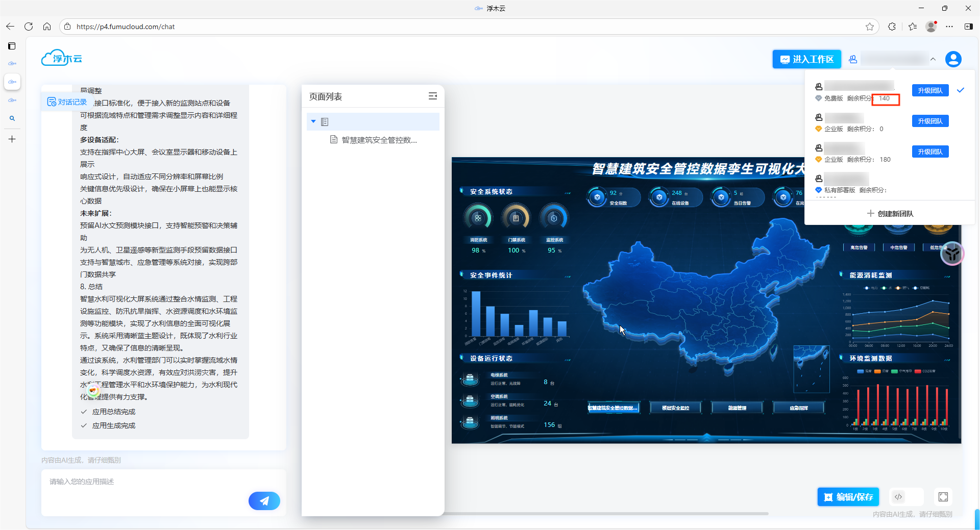Add a new tab with the plus icon

[12, 139]
